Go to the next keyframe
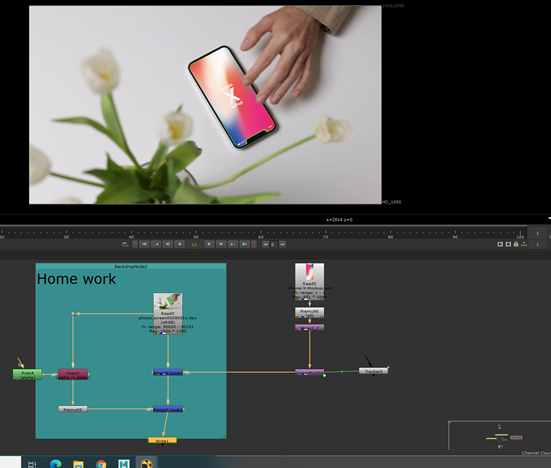Screen dimensions: 551x468 point(233,244)
